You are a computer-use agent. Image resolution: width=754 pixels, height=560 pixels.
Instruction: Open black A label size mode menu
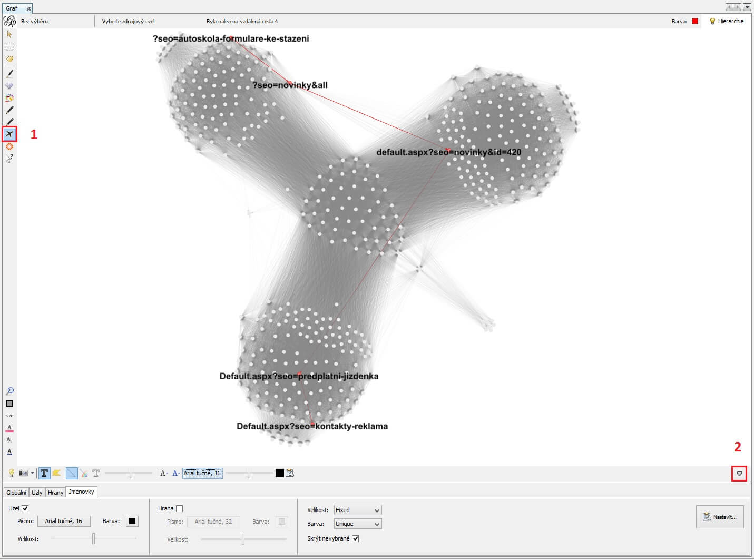[x=164, y=473]
